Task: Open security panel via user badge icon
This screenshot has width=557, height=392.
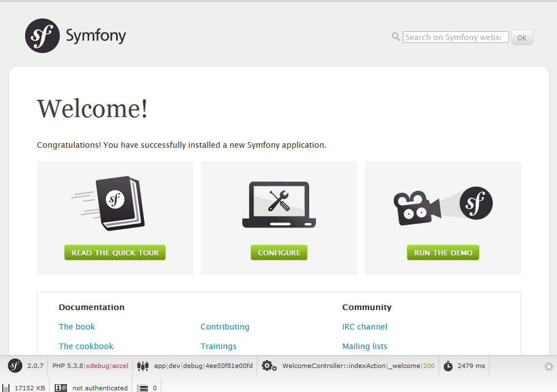Action: tap(61, 388)
